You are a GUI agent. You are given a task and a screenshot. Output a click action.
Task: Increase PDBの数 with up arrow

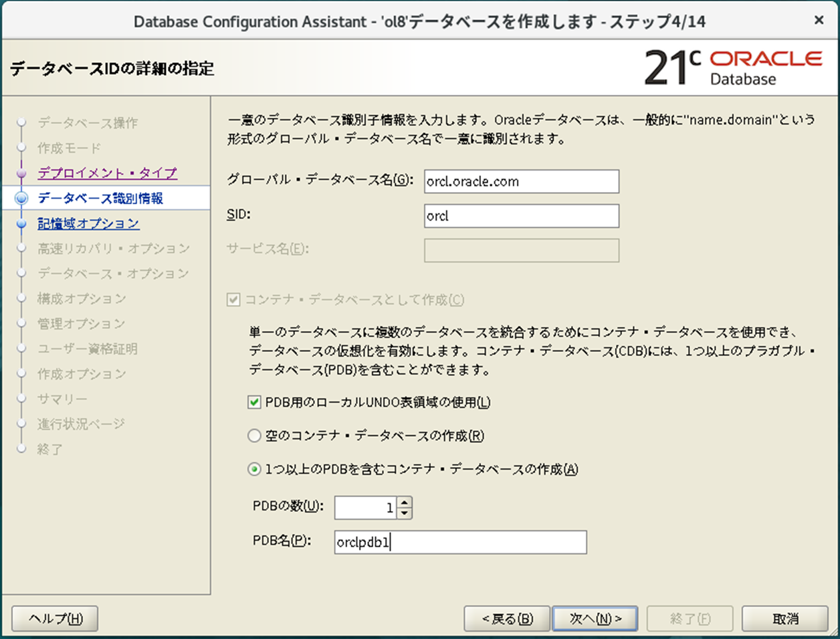pyautogui.click(x=405, y=502)
